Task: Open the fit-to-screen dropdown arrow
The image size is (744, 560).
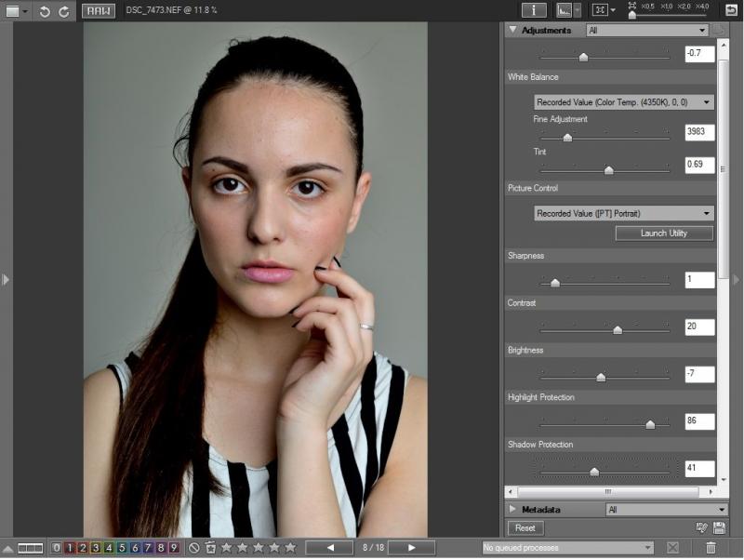Action: point(613,10)
